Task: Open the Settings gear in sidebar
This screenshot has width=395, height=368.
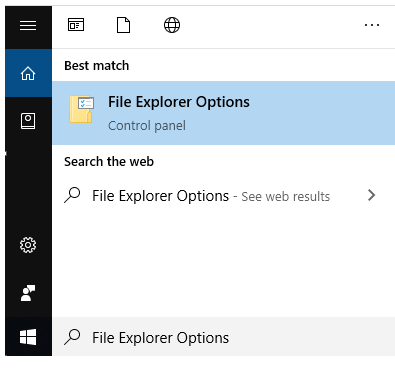Action: tap(28, 245)
